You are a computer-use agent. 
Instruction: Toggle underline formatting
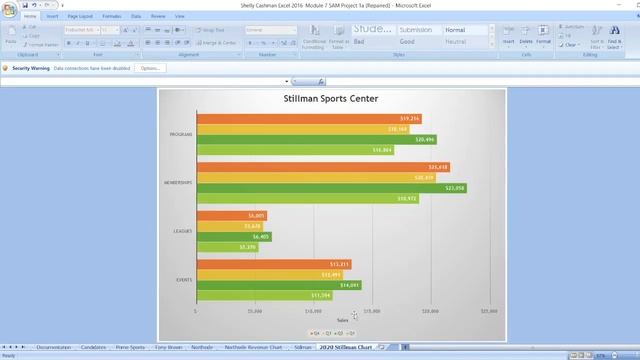tap(87, 43)
